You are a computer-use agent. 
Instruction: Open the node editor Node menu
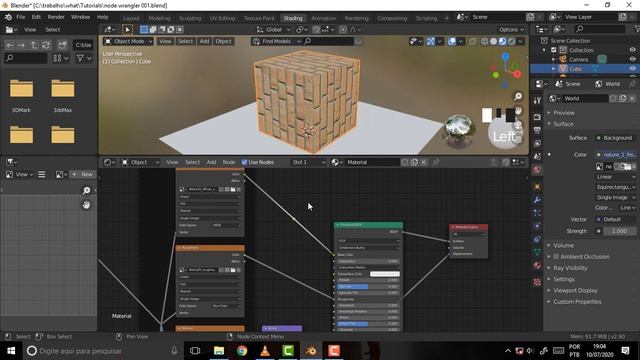(229, 162)
